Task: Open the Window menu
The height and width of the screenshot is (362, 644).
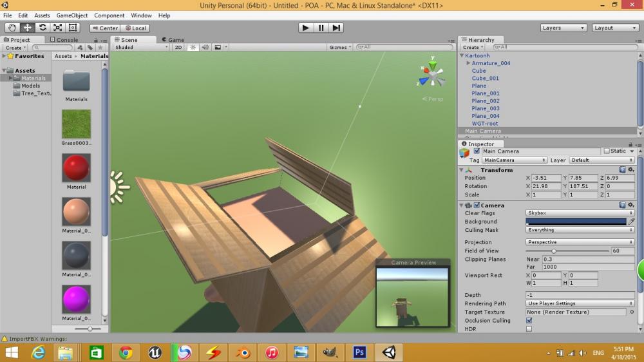Action: pyautogui.click(x=141, y=15)
